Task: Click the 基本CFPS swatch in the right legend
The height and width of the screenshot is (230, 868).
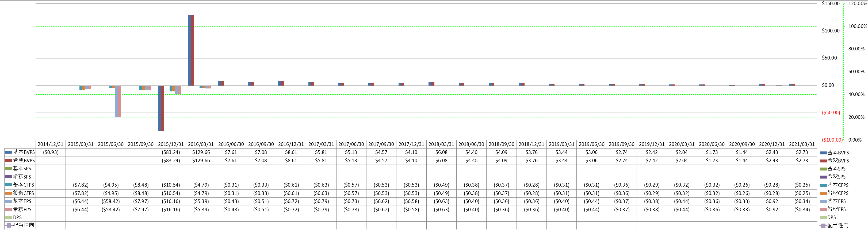Action: pyautogui.click(x=823, y=185)
